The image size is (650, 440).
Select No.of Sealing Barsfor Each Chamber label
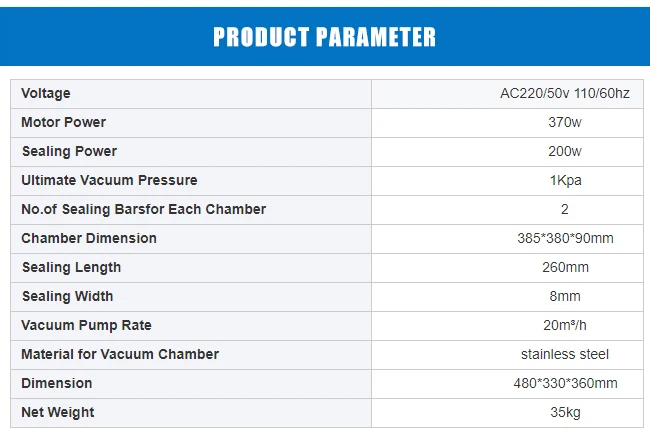[x=144, y=209]
